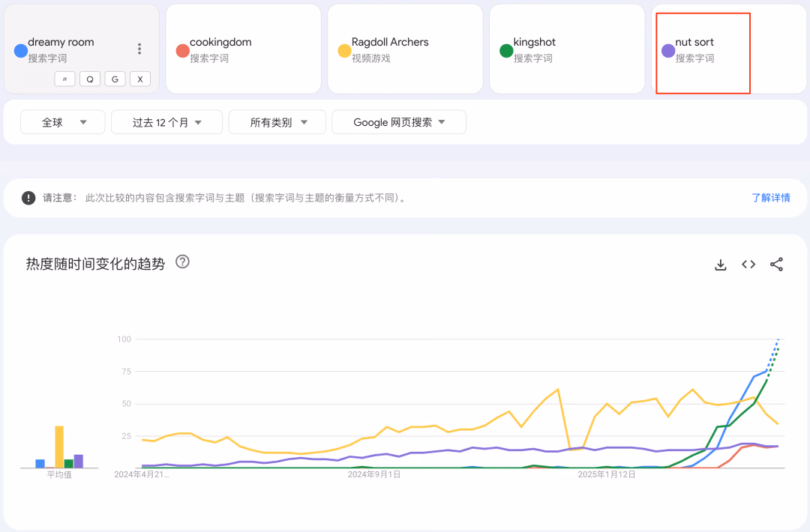Screen dimensions: 810x532
Task: Click the exclamation notice icon
Action: (x=28, y=198)
